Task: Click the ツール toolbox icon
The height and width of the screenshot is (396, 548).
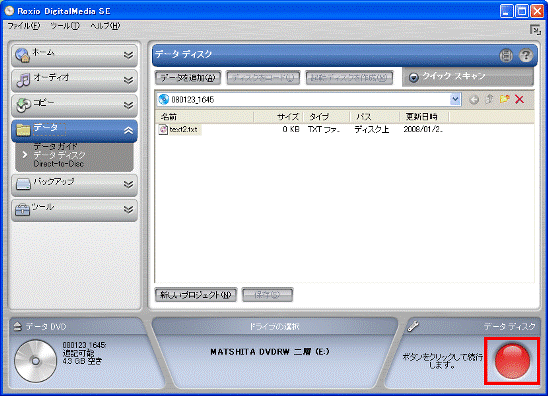Action: click(23, 209)
